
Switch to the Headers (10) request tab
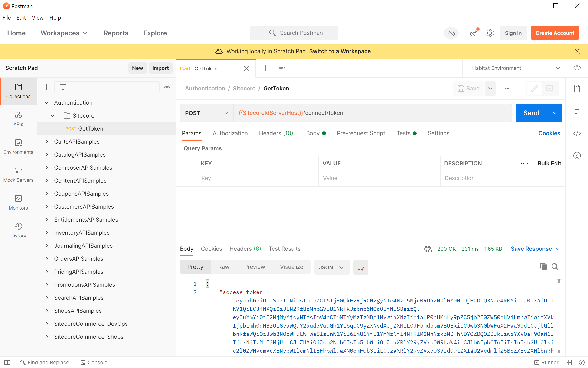tap(276, 133)
